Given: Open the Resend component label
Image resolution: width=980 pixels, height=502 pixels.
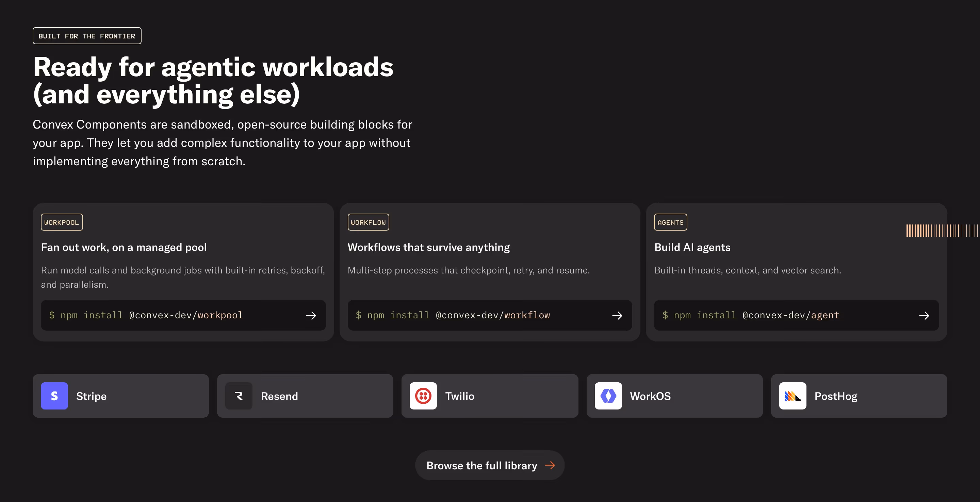Looking at the screenshot, I should (x=279, y=396).
